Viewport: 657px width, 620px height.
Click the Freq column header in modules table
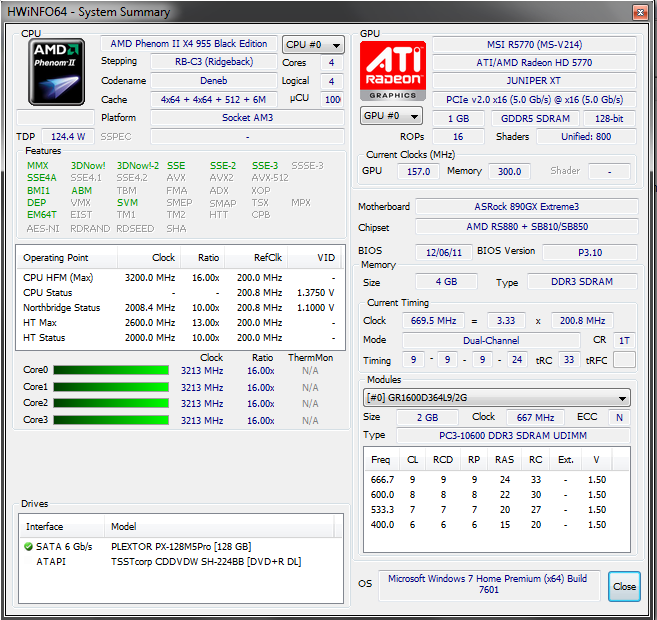(382, 460)
